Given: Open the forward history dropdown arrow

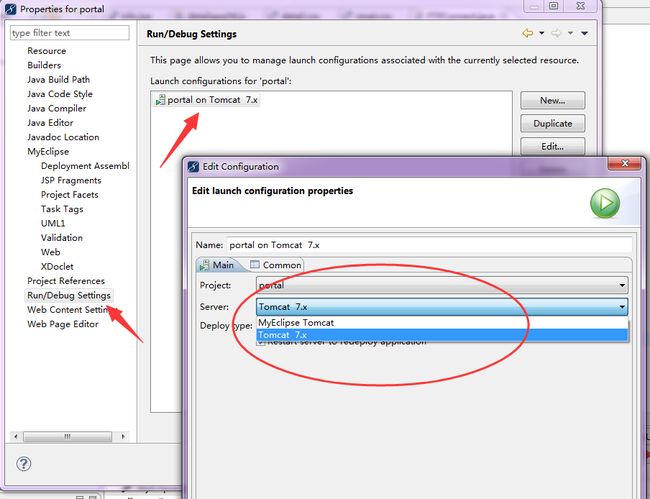Looking at the screenshot, I should pos(570,33).
